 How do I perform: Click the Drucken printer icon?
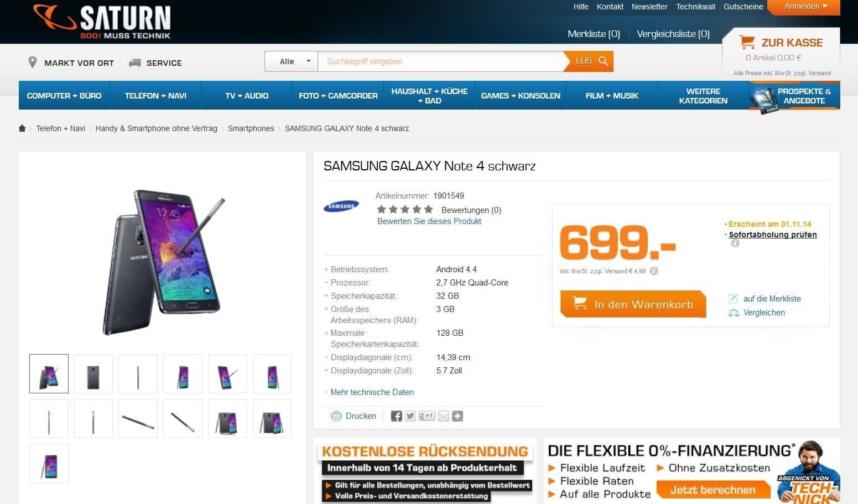pyautogui.click(x=336, y=416)
